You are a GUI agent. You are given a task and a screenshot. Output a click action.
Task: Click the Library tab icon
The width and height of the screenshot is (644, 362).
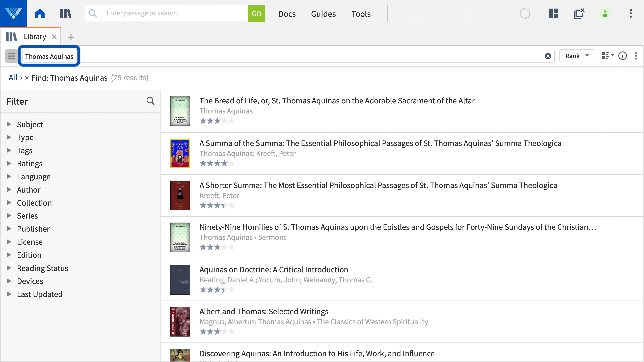click(12, 37)
